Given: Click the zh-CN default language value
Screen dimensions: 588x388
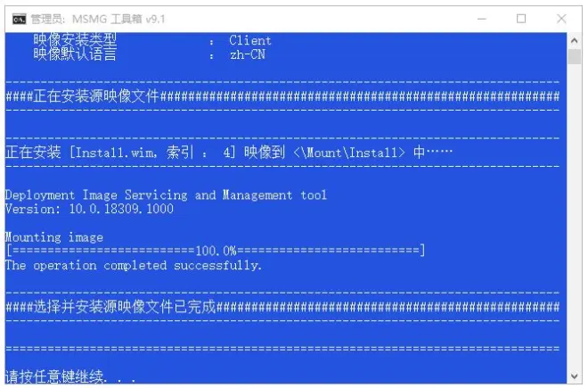Looking at the screenshot, I should 248,54.
